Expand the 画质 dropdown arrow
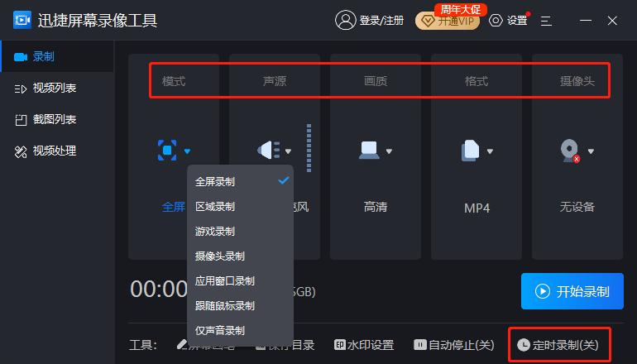 tap(389, 151)
